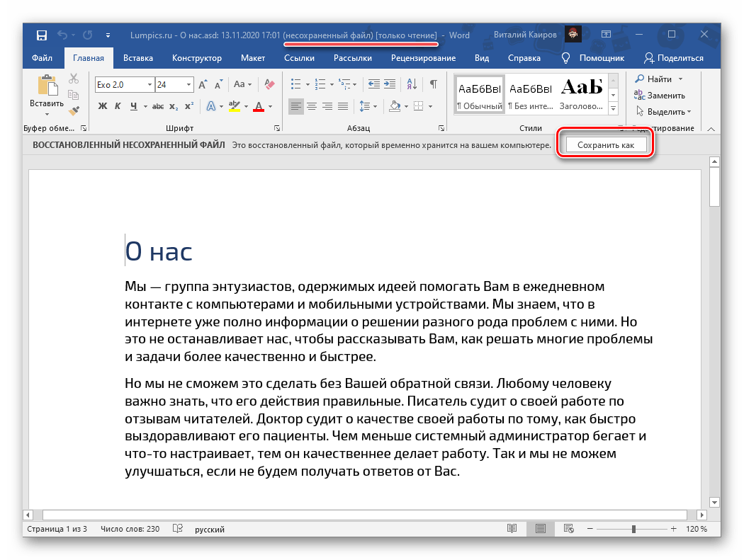Select the Заголовок style thumbnail
The height and width of the screenshot is (560, 744).
click(x=582, y=93)
